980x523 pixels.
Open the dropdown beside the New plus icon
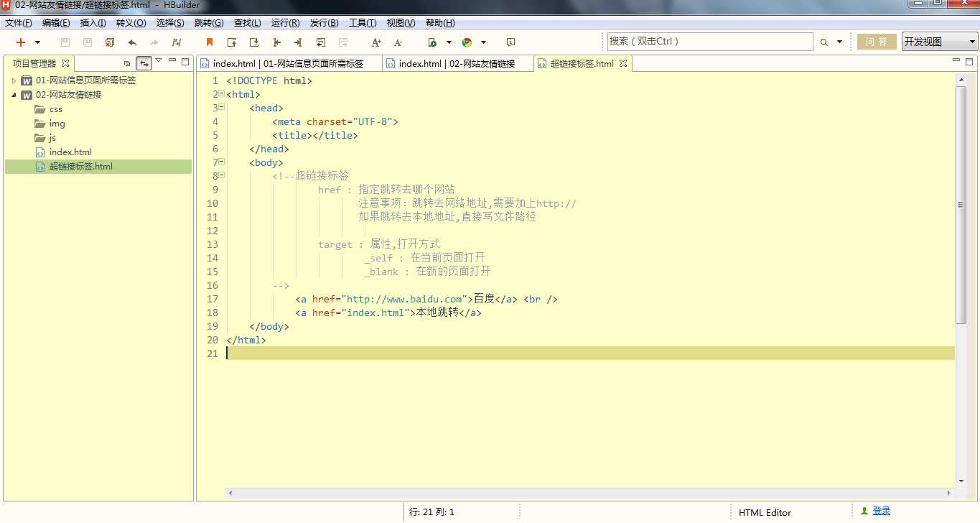pos(37,42)
